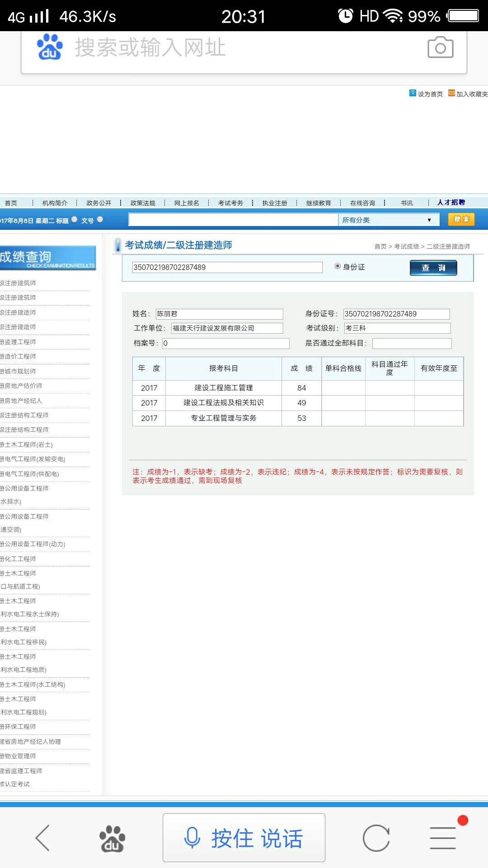This screenshot has width=488, height=868.
Task: Open the browser hamburger menu
Action: [x=443, y=838]
